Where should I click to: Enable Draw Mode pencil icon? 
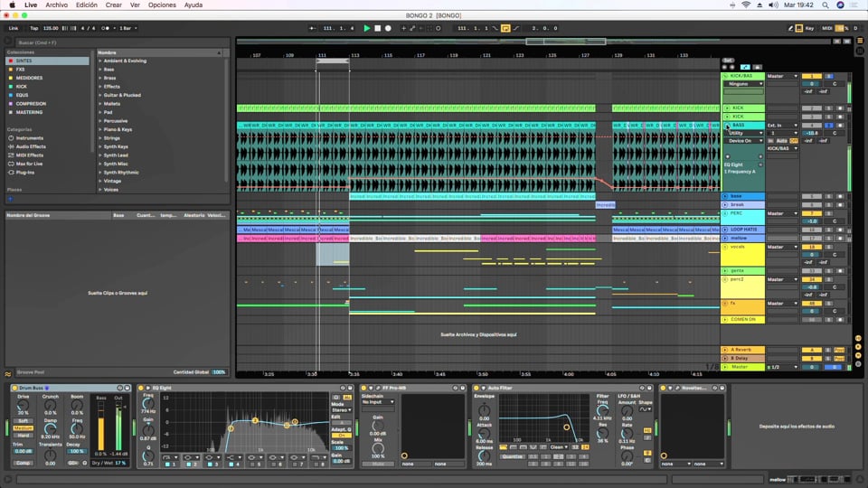[x=790, y=28]
